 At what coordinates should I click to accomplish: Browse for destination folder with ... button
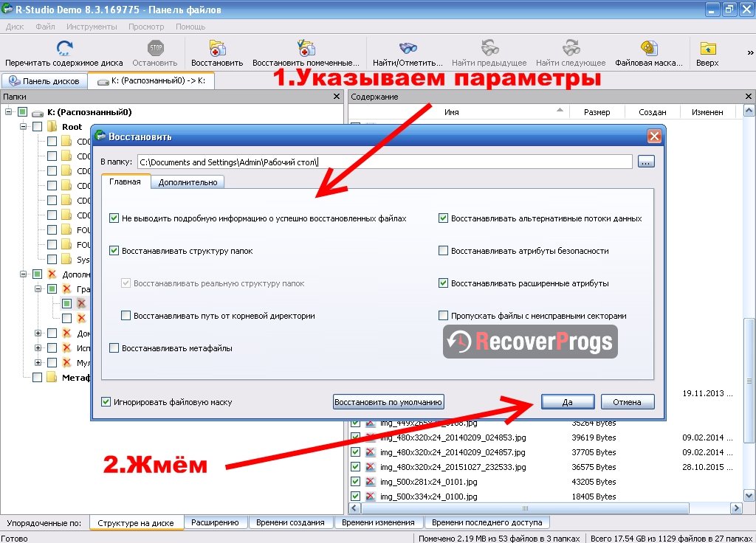click(646, 162)
